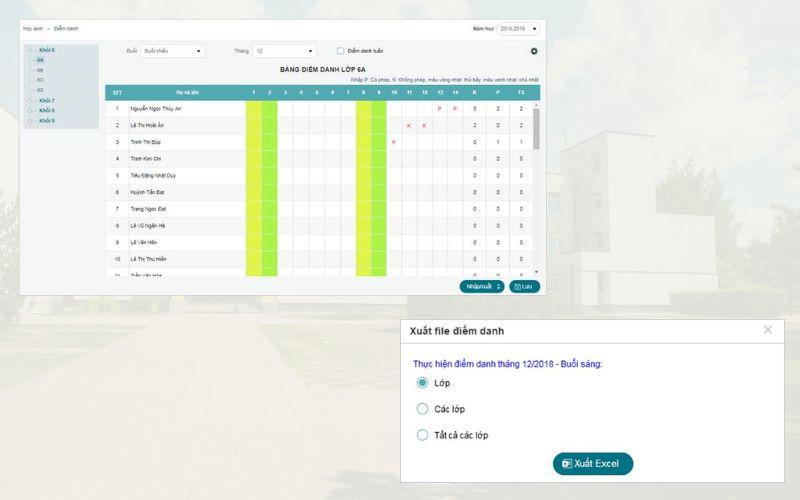Viewport: 800px width, 500px height.
Task: Click student name Lê Thị Hoài Ân
Action: (x=147, y=126)
